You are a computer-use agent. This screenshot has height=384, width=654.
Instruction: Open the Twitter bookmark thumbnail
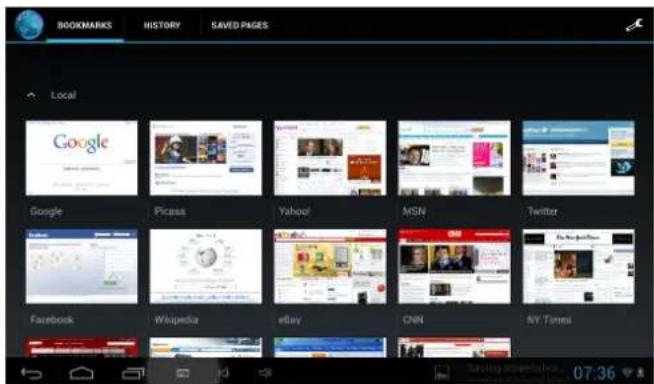coord(579,158)
